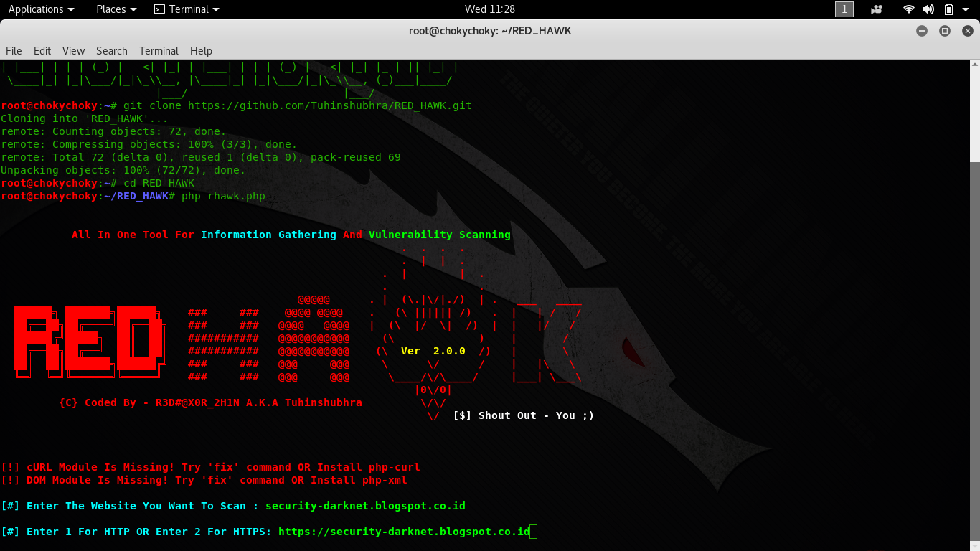This screenshot has width=980, height=551.
Task: Open the Terminal app menu in top bar
Action: click(187, 9)
